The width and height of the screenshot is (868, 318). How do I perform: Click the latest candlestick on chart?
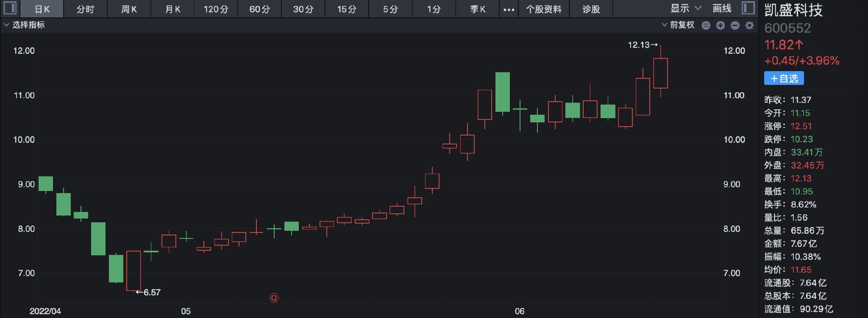pyautogui.click(x=660, y=73)
